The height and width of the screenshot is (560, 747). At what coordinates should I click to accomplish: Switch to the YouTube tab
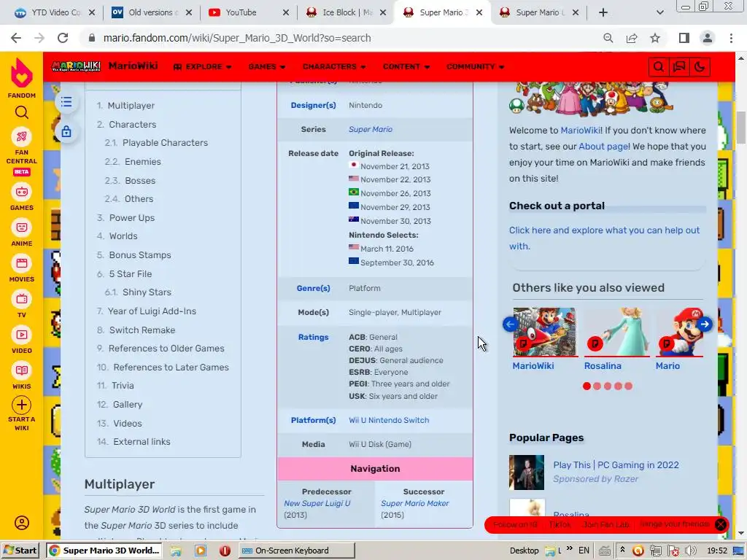249,12
